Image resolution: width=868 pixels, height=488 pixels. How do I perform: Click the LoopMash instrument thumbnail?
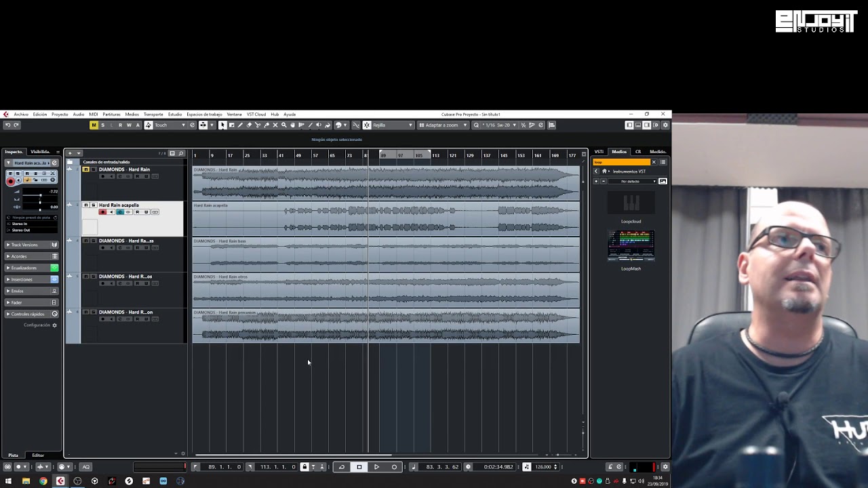(631, 246)
